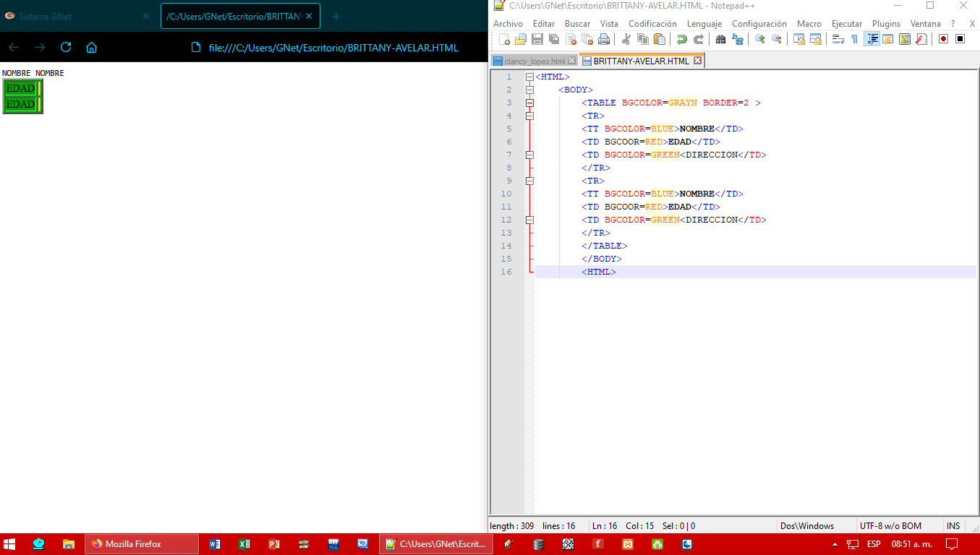Viewport: 980px width, 555px height.
Task: Open the Function List icon
Action: click(x=921, y=39)
